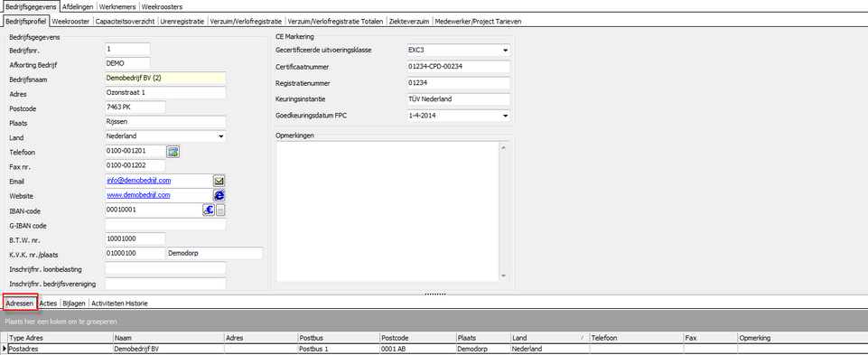Image resolution: width=868 pixels, height=355 pixels.
Task: Open website with the Internet Explorer icon
Action: click(x=219, y=195)
